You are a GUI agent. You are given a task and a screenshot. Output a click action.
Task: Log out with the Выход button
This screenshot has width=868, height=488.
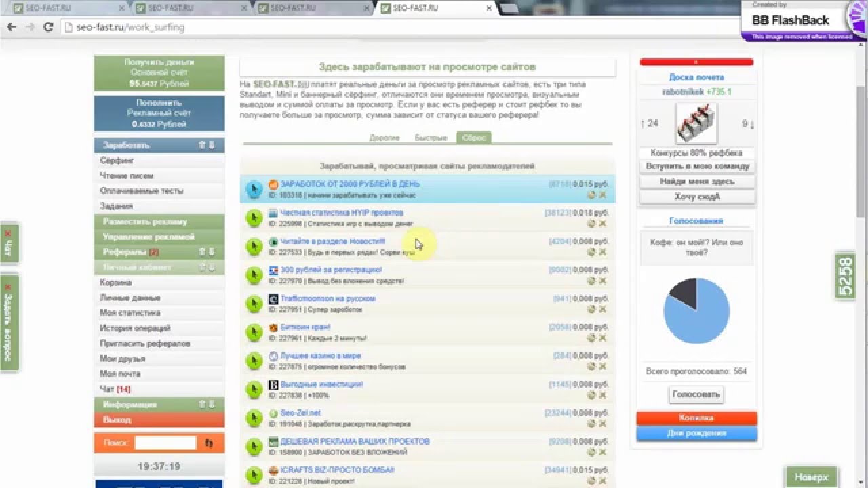159,420
